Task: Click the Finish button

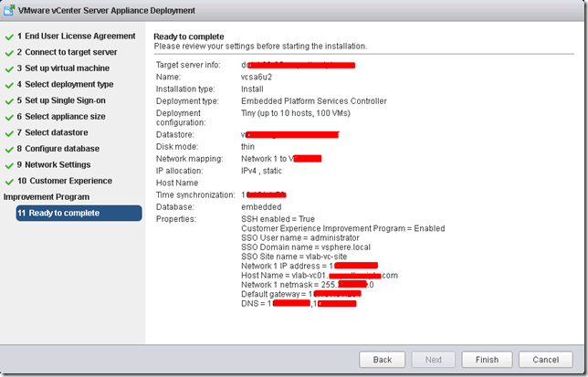Action: (487, 360)
